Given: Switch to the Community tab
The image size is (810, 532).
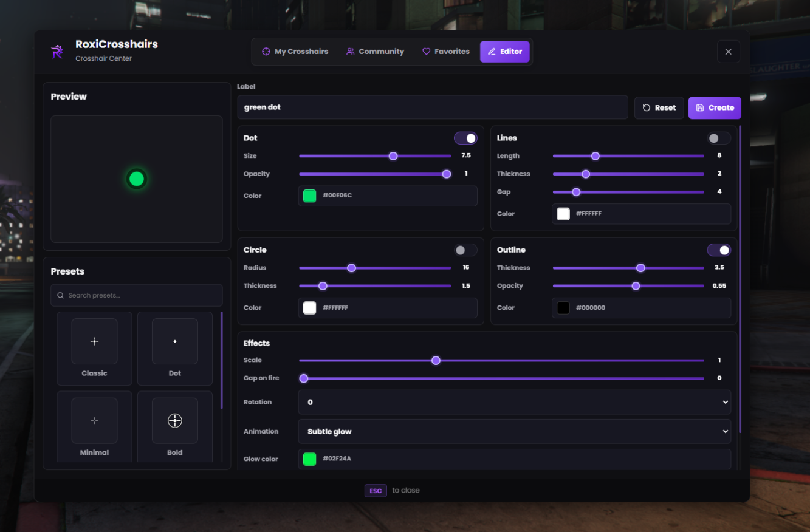Looking at the screenshot, I should [x=375, y=52].
